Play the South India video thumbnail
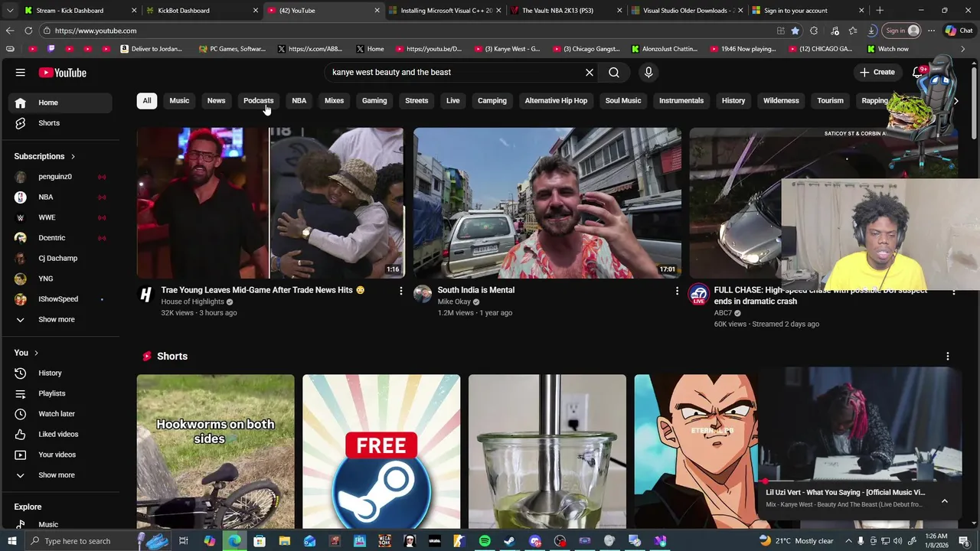 (x=547, y=203)
